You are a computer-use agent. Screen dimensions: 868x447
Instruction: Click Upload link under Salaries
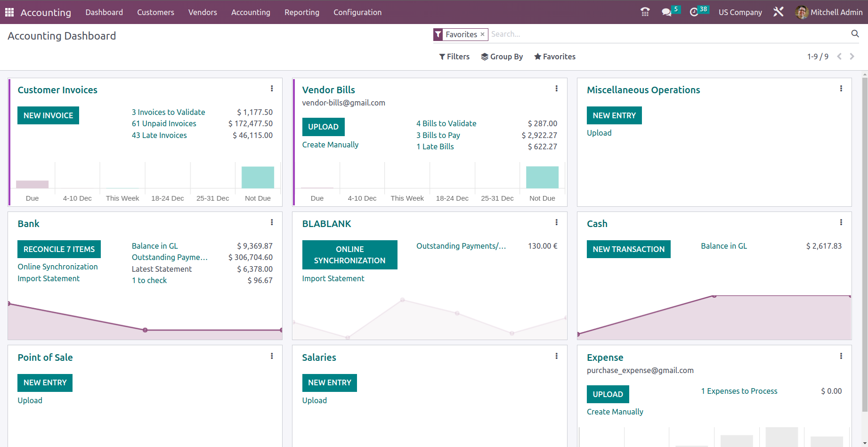[x=315, y=400]
